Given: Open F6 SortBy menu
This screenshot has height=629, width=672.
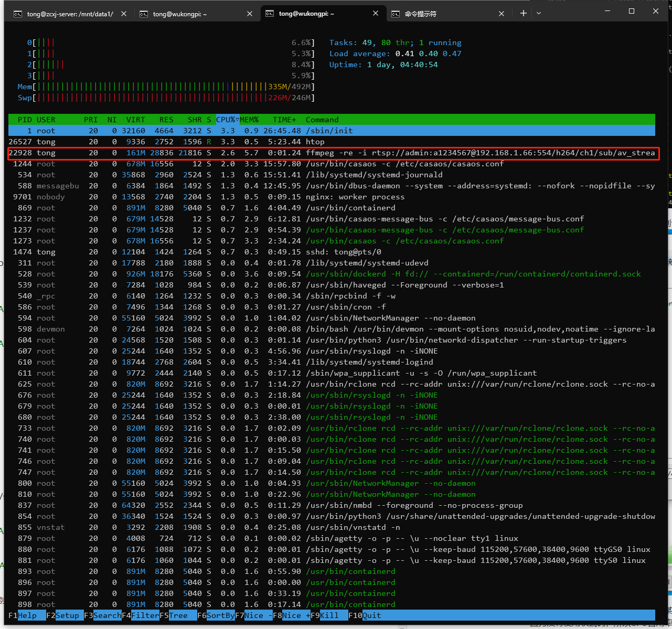Looking at the screenshot, I should pos(216,615).
